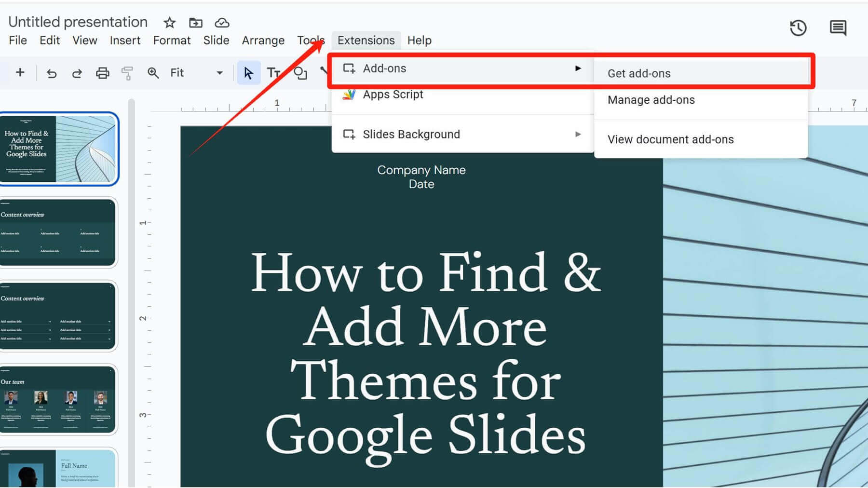Open the Help menu
868x488 pixels.
coord(419,41)
